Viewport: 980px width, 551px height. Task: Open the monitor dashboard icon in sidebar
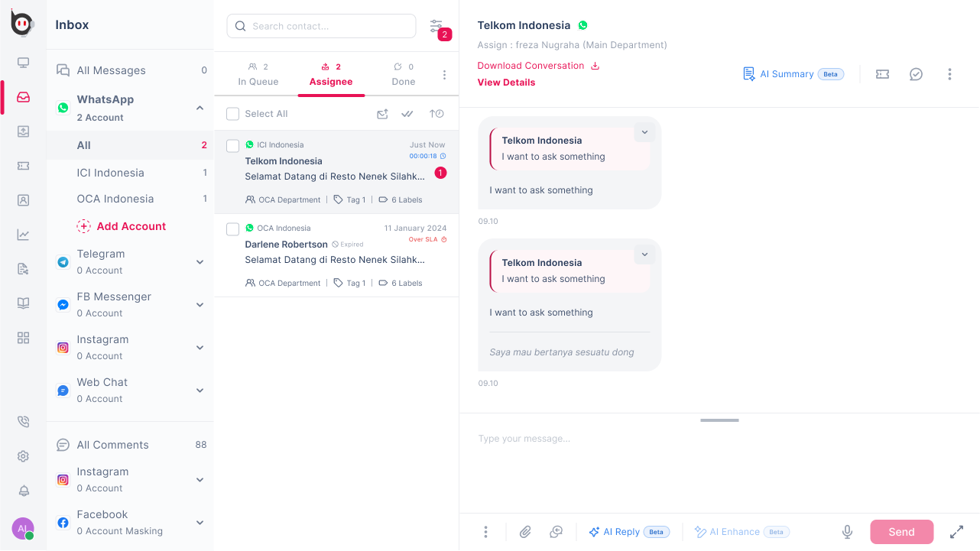[x=23, y=63]
